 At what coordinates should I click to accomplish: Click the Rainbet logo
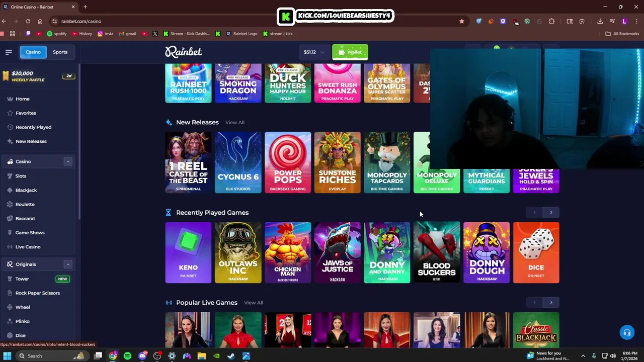click(184, 52)
